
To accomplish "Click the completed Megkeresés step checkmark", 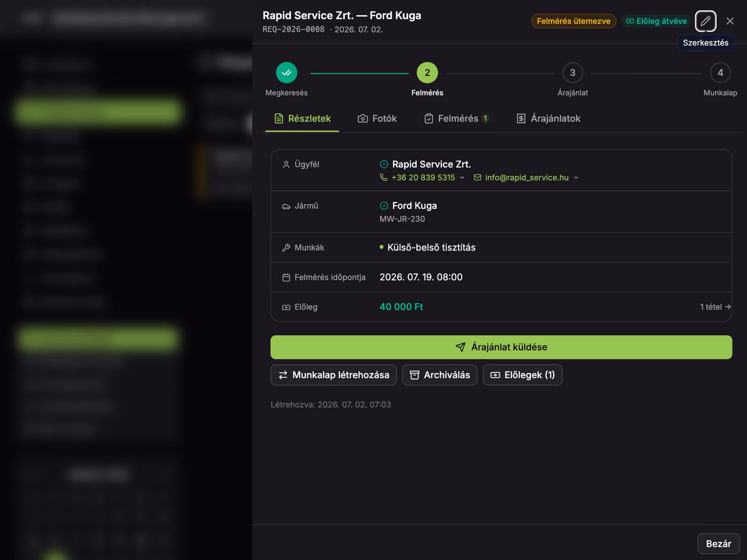I will (287, 73).
